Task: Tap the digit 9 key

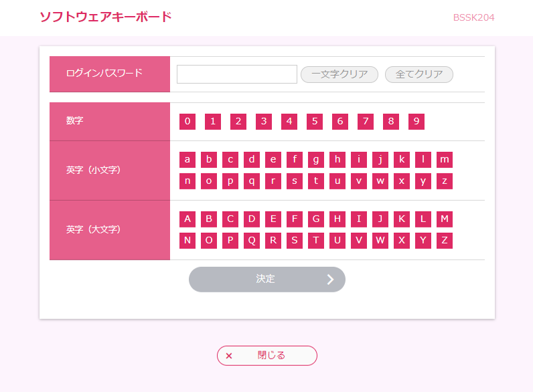Action: click(x=416, y=122)
